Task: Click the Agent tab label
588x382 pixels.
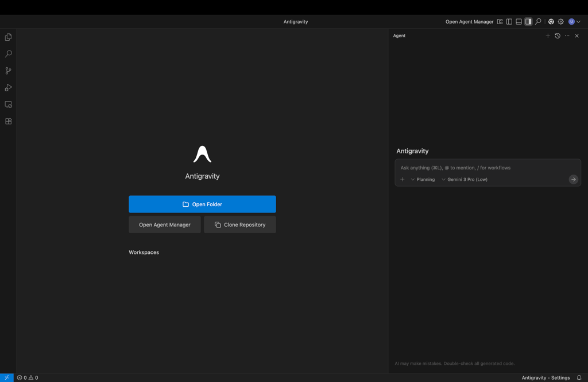Action: tap(399, 36)
